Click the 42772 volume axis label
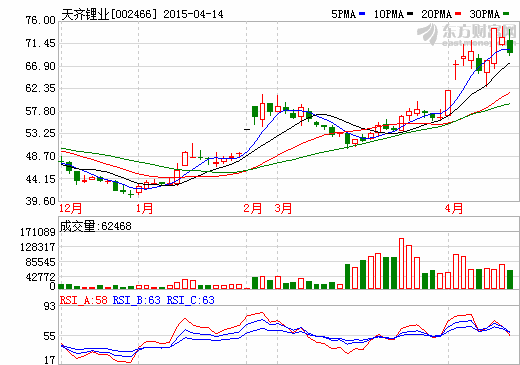Screen dimensions: 520x365 40,277
